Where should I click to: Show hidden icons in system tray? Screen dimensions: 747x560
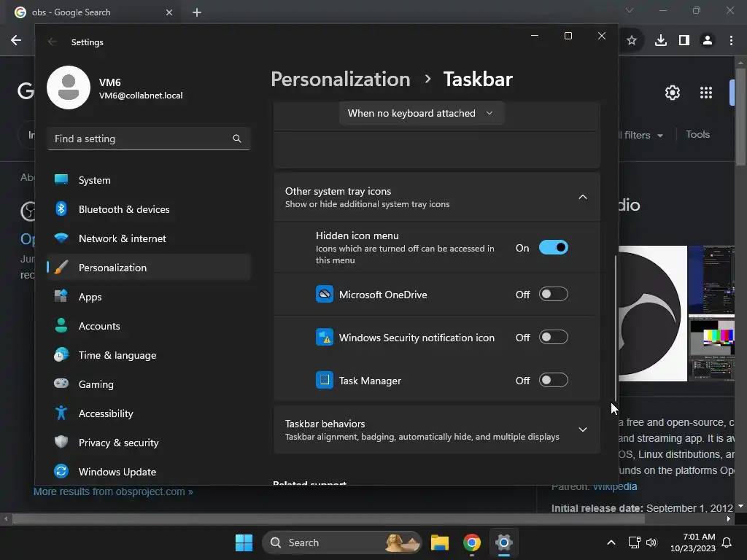[611, 542]
